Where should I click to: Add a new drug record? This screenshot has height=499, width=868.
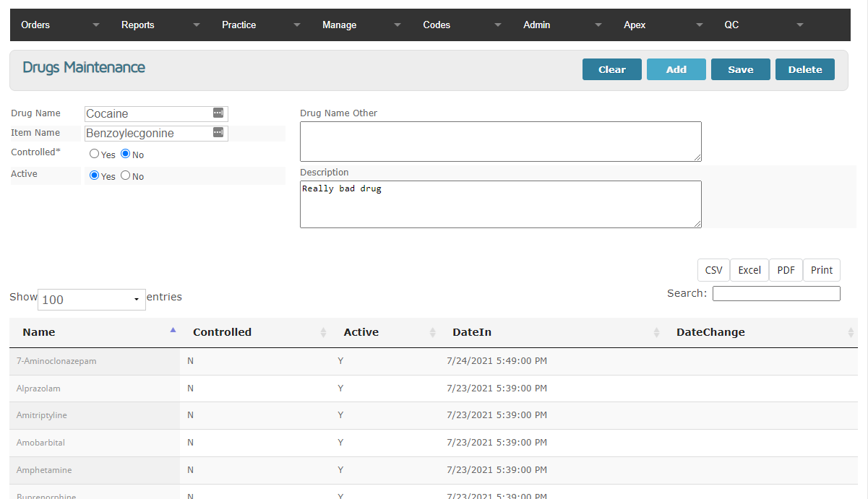click(676, 69)
